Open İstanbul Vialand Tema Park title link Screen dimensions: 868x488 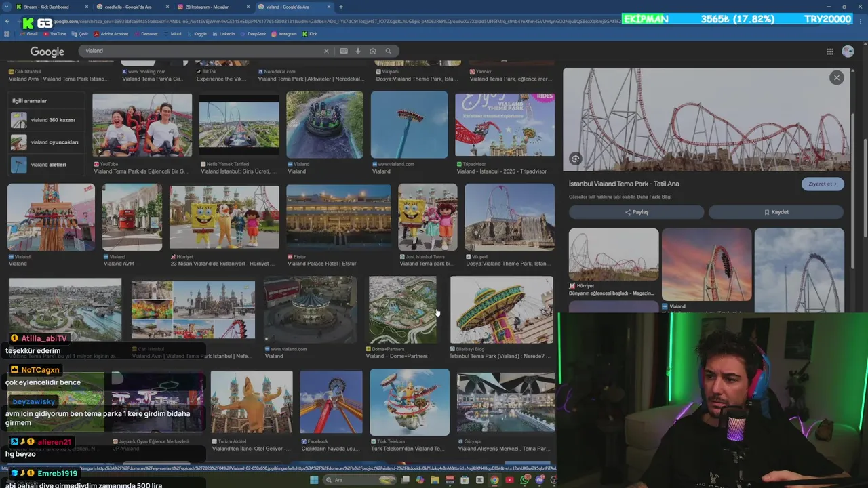(624, 184)
